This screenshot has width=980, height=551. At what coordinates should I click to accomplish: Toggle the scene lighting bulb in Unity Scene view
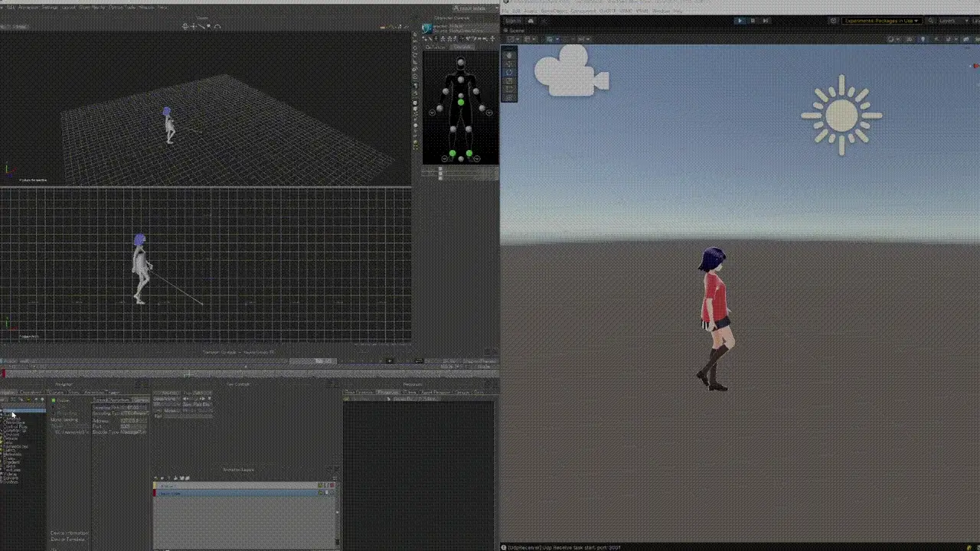coord(550,39)
